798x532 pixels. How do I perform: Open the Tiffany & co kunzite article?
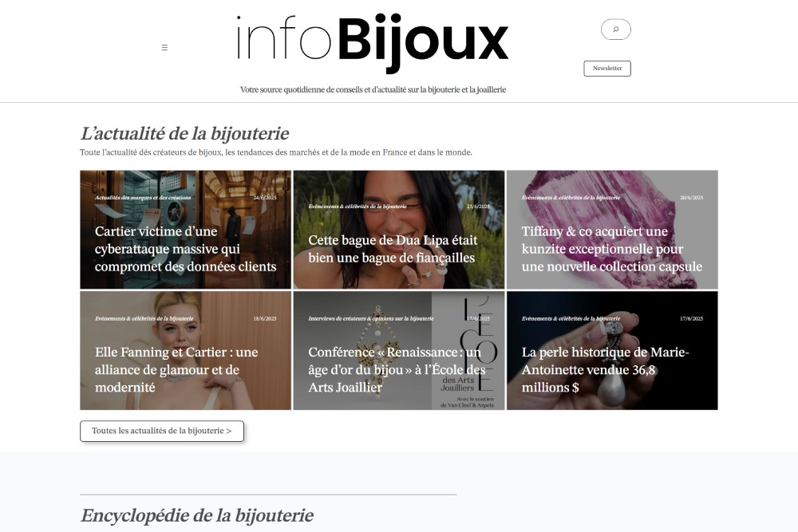pos(612,249)
